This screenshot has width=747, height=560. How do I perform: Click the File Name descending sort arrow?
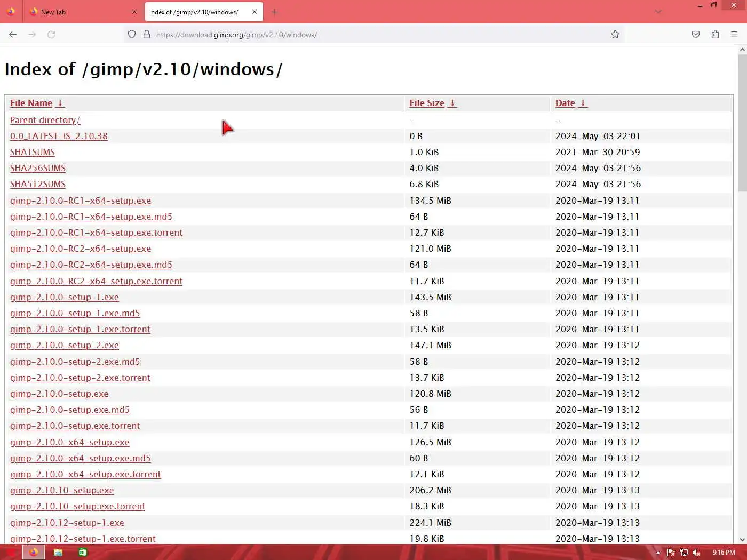60,103
